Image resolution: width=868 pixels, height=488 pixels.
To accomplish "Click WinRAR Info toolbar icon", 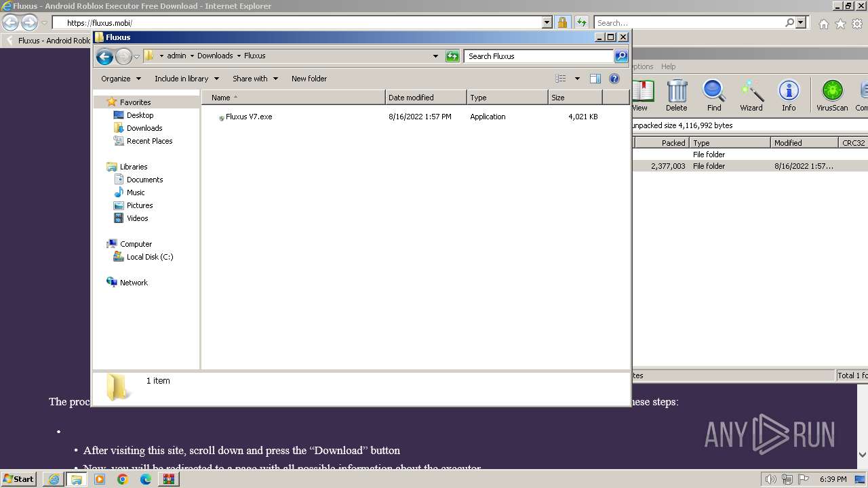I will coord(789,96).
